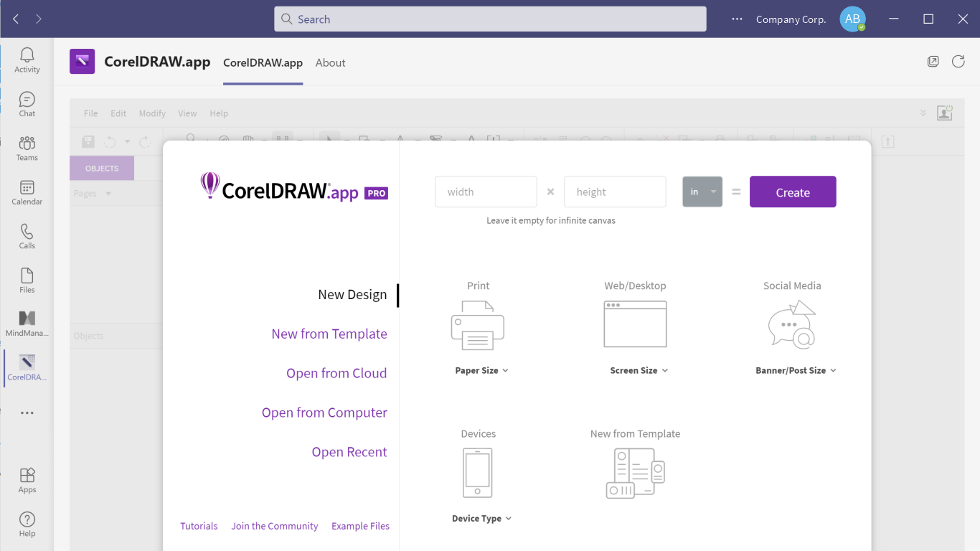980x551 pixels.
Task: Select the CorelDRAW.app tab
Action: 263,62
